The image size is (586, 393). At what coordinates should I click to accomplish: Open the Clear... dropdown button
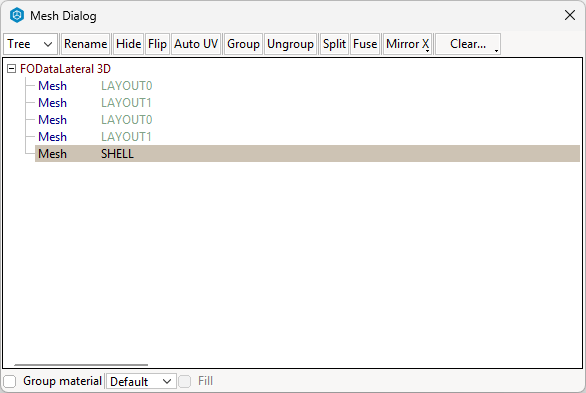[x=468, y=44]
